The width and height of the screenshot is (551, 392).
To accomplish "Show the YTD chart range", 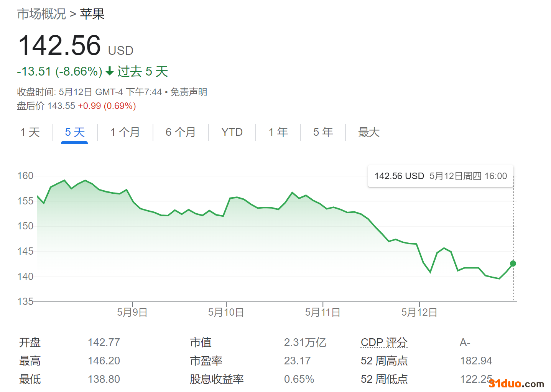I will [232, 132].
